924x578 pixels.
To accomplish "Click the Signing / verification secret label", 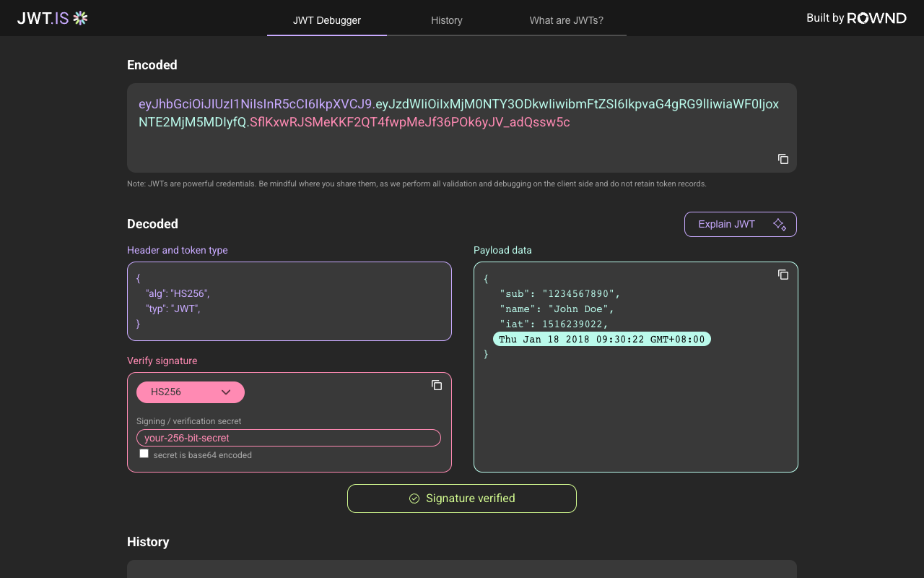I will point(189,421).
